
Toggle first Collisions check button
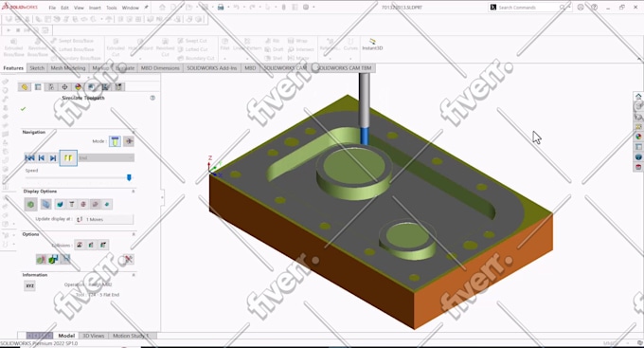tap(80, 245)
